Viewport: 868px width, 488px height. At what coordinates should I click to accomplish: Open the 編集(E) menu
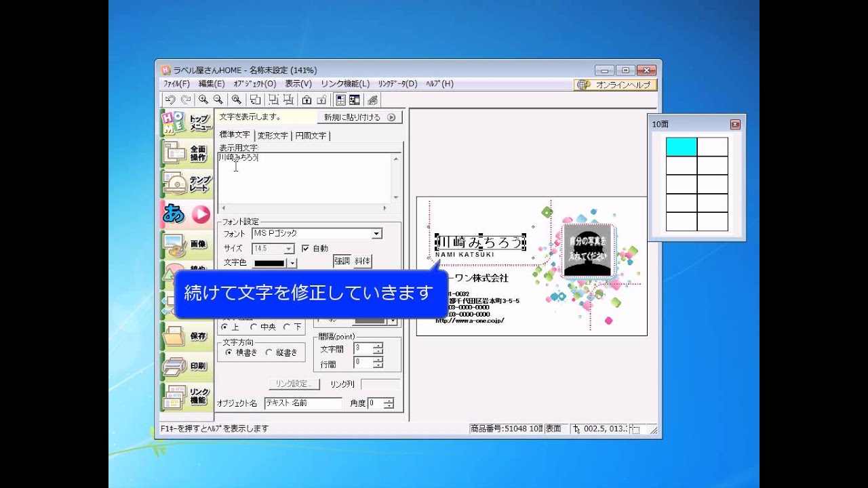coord(212,84)
